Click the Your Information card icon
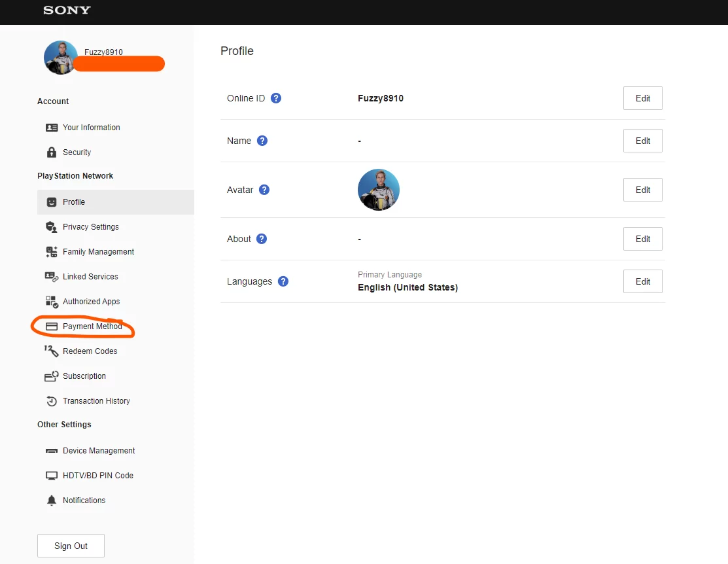 [x=52, y=128]
